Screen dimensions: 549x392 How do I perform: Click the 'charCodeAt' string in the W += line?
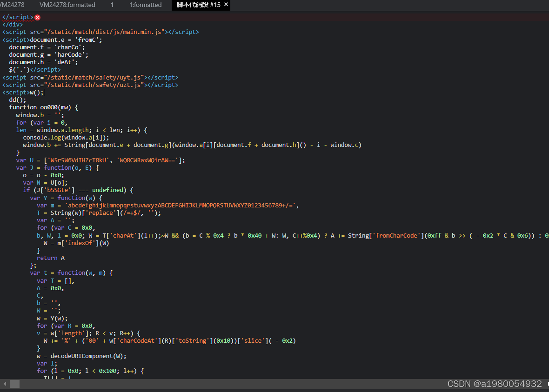pyautogui.click(x=137, y=341)
